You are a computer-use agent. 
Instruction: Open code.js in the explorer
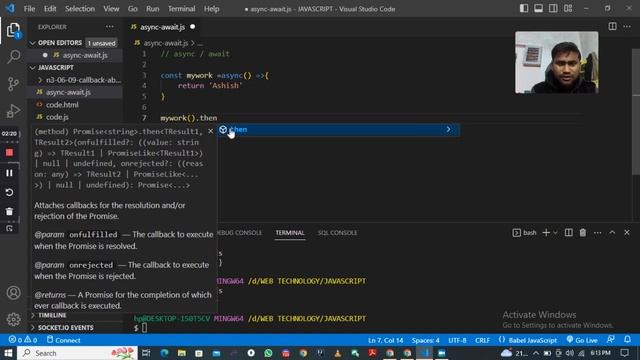75,117
